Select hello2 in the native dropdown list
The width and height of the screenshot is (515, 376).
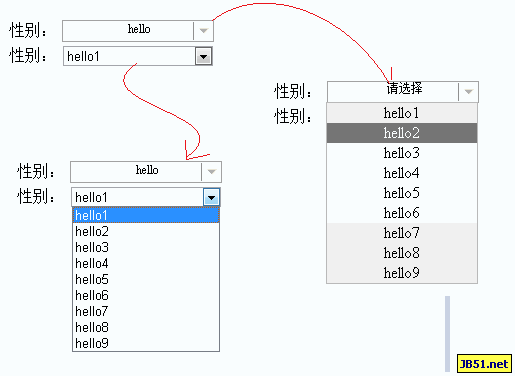click(146, 231)
